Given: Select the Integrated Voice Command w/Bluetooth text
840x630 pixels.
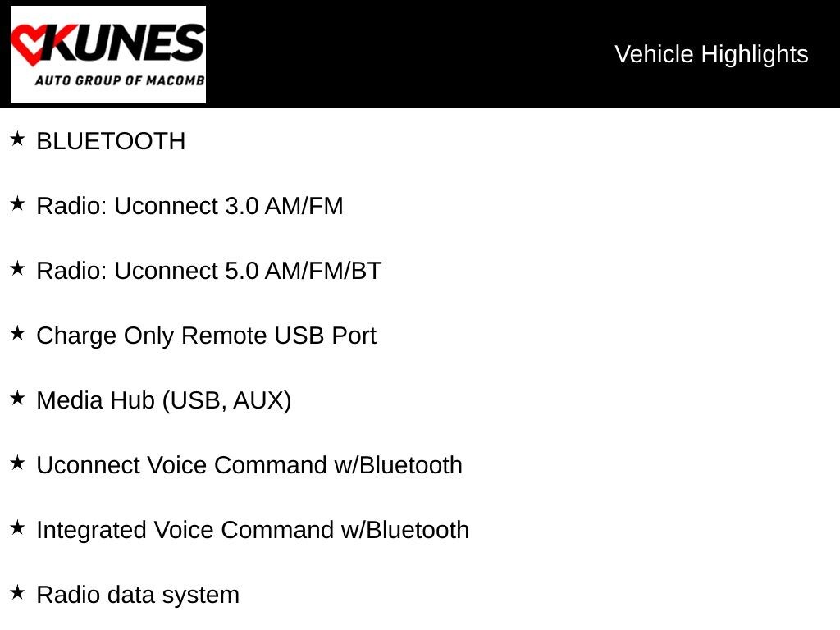Looking at the screenshot, I should coord(252,530).
